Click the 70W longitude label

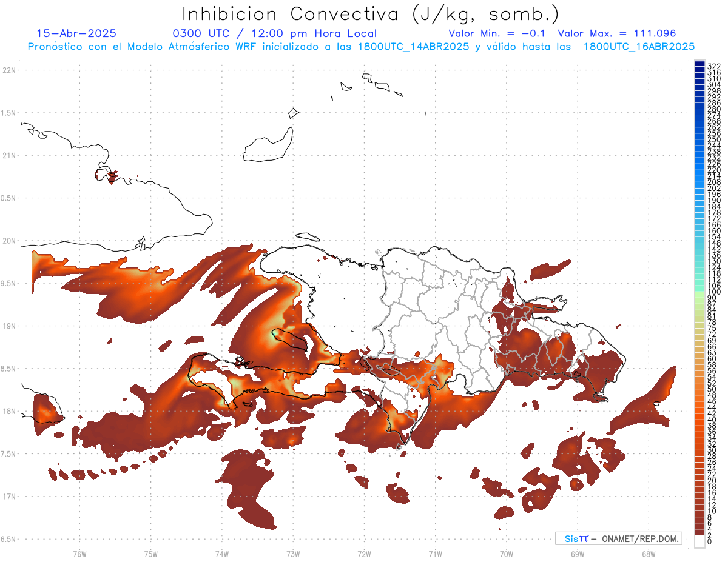[x=506, y=554]
